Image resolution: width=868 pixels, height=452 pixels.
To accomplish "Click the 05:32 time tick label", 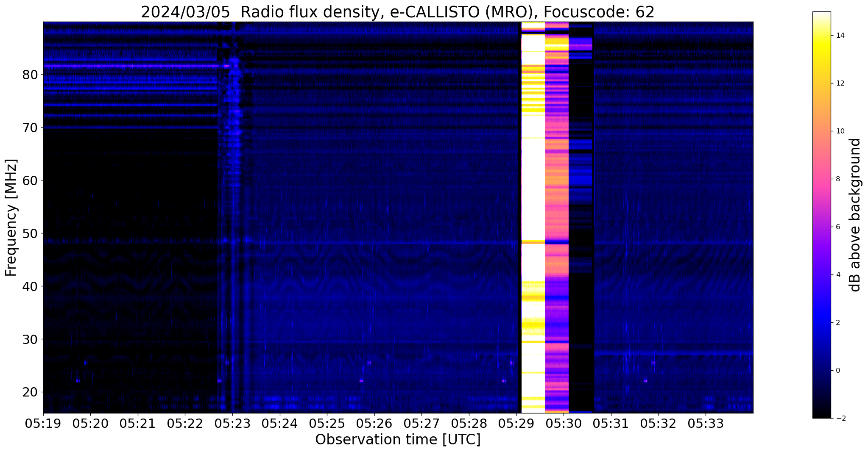I will click(658, 423).
